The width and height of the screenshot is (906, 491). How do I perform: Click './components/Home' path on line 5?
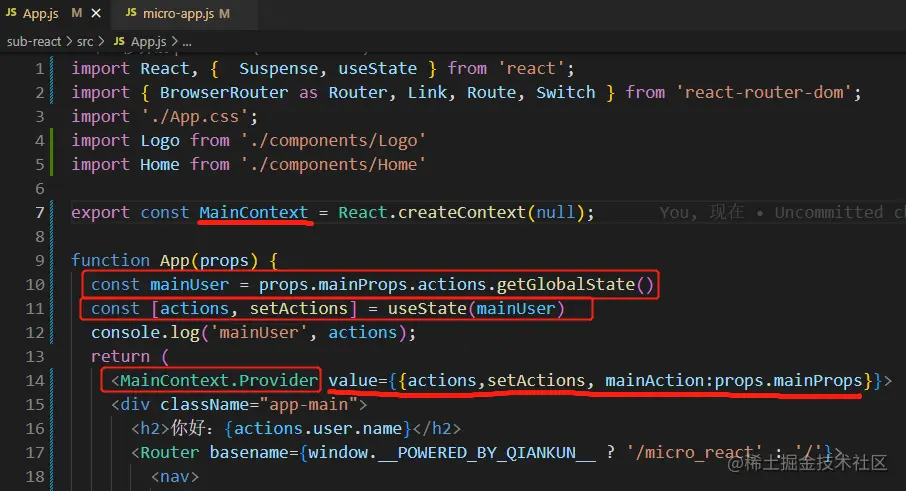point(333,165)
